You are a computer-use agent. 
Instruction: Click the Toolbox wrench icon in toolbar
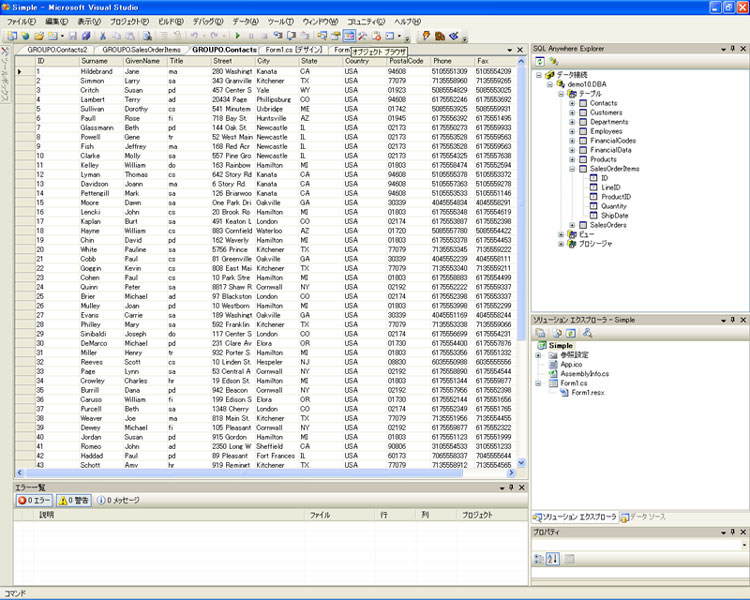click(363, 36)
